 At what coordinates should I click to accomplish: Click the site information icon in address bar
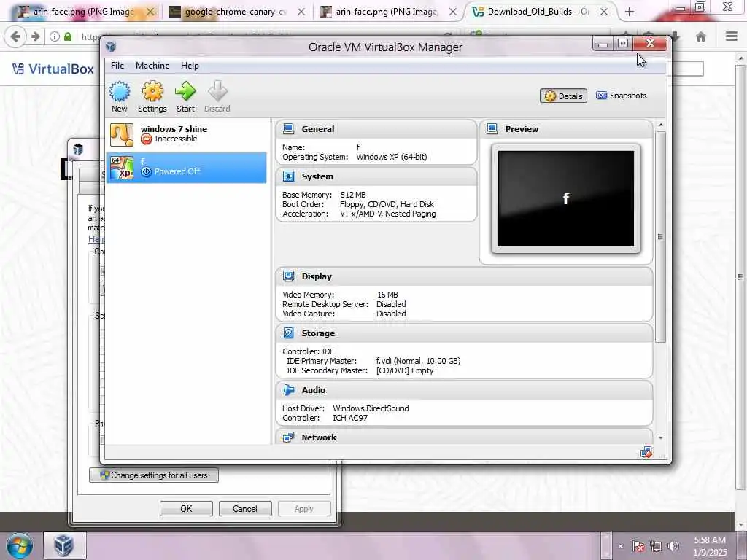[55, 36]
